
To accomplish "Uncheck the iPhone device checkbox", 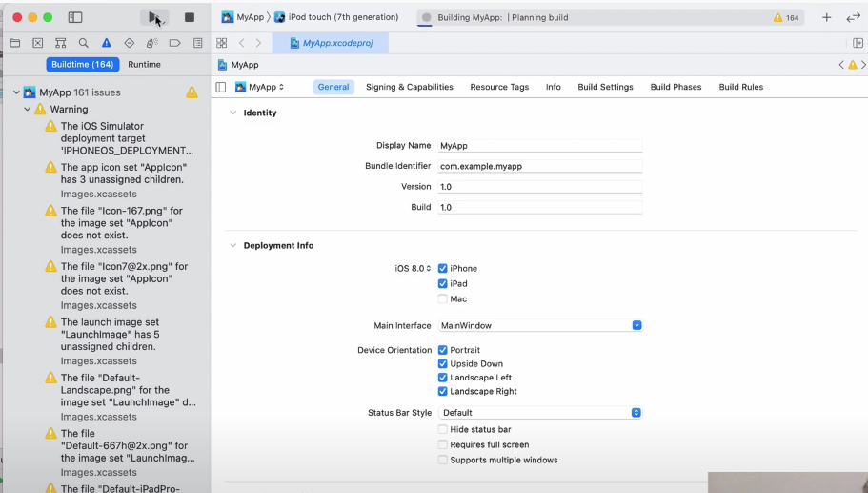I will click(x=442, y=269).
